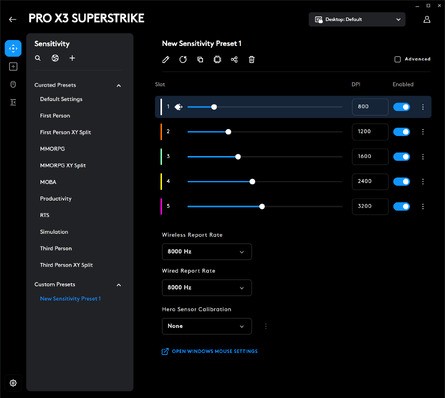Choose the Third Person XY Split preset
Image resolution: width=445 pixels, height=398 pixels.
click(x=66, y=265)
